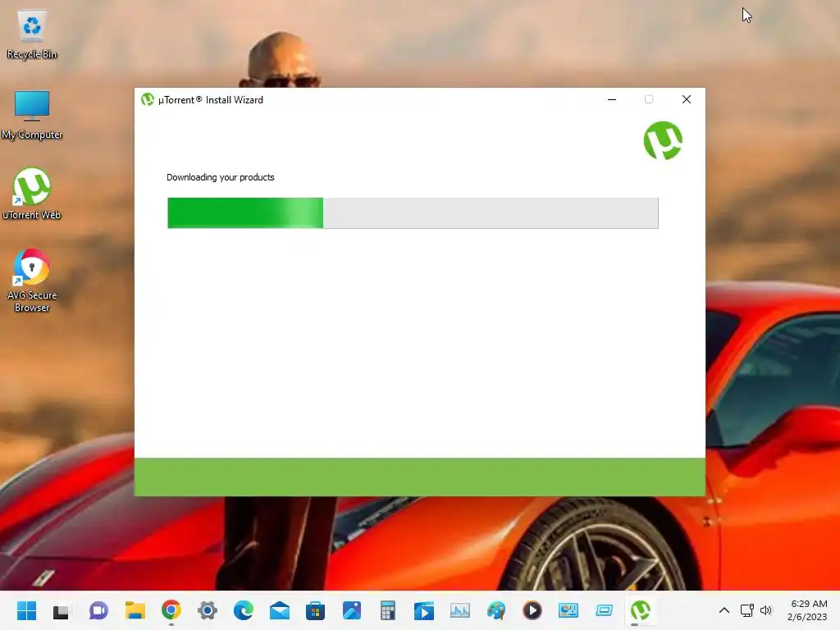Open File Explorer from the taskbar

[x=135, y=610]
